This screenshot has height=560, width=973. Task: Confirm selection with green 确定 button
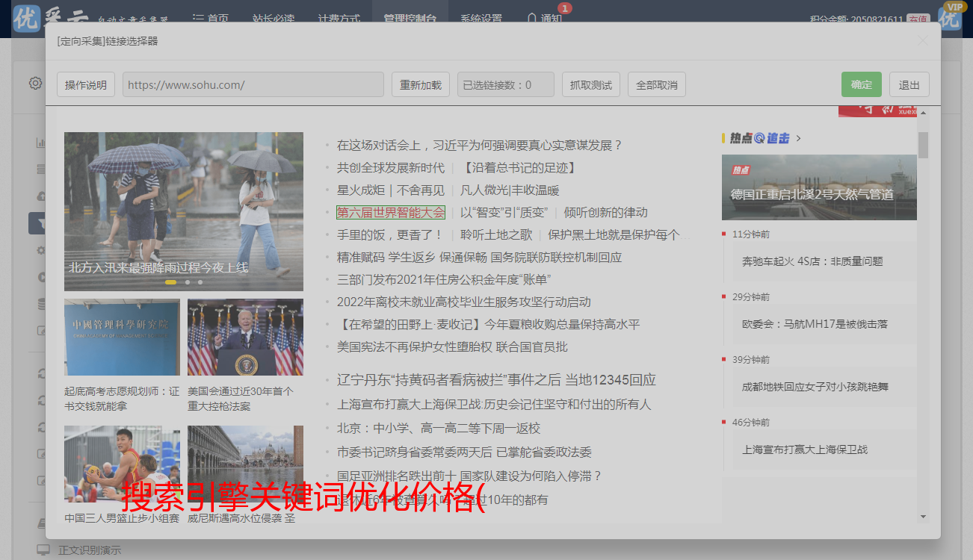(862, 84)
